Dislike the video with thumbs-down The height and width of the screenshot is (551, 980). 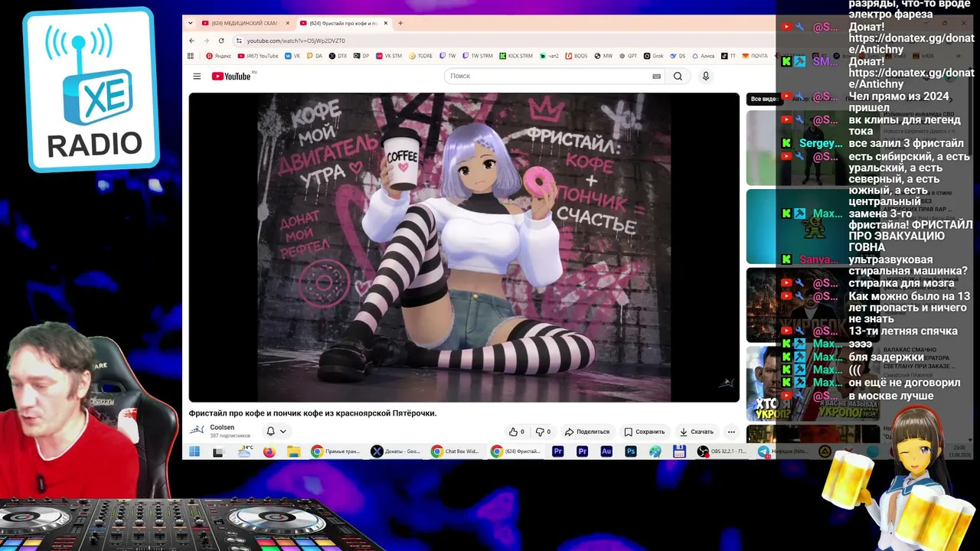[543, 432]
